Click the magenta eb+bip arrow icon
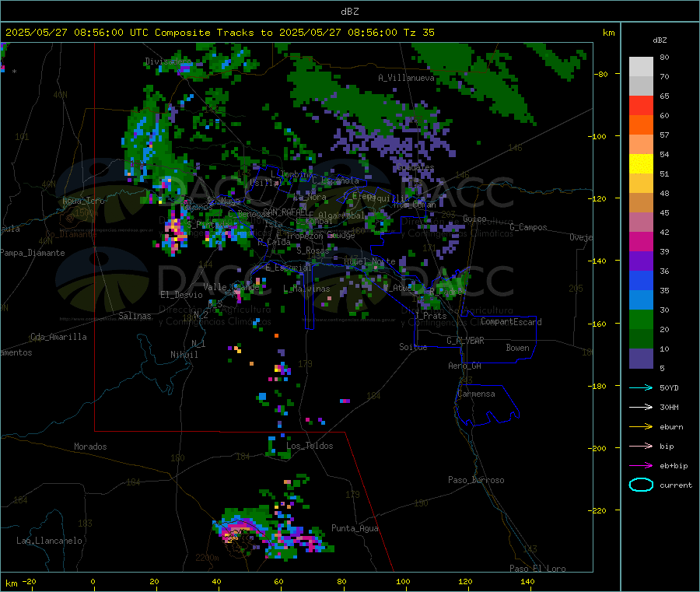The image size is (700, 592). point(641,466)
